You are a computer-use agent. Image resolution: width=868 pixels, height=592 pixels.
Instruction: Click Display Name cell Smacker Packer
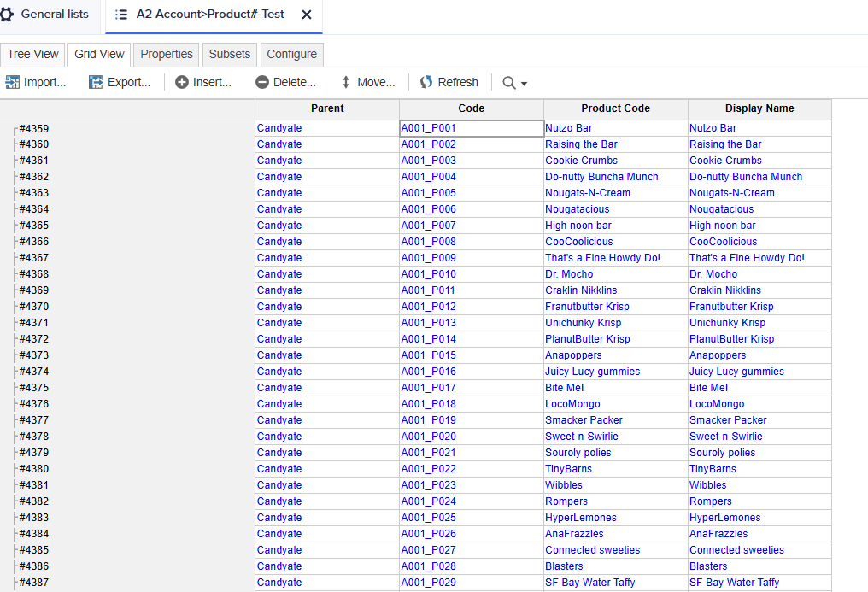pyautogui.click(x=759, y=420)
